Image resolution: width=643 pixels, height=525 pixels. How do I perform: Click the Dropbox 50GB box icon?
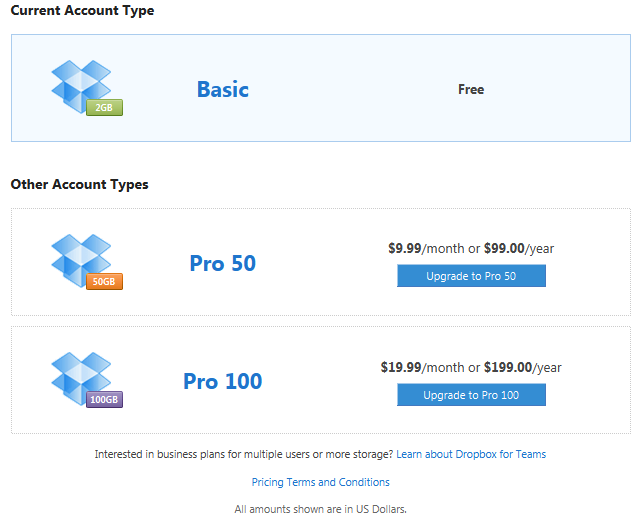(87, 262)
